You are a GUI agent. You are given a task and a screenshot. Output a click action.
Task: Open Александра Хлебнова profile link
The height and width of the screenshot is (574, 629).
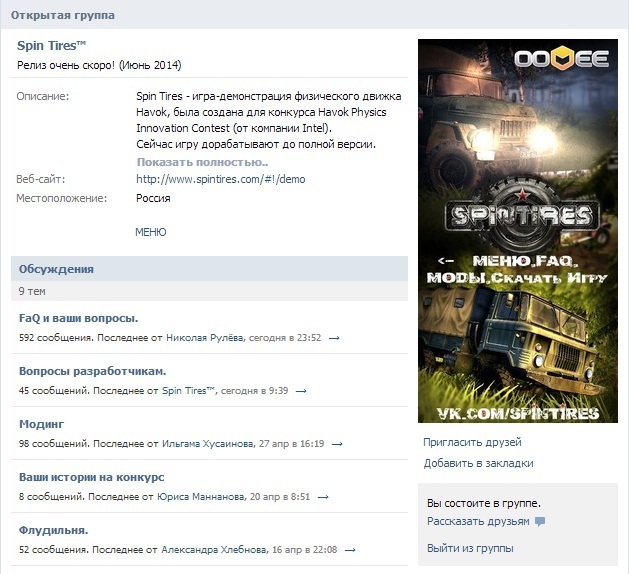(214, 550)
